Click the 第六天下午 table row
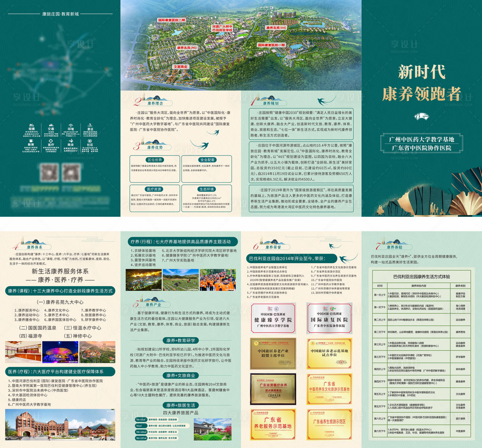 [422, 431]
